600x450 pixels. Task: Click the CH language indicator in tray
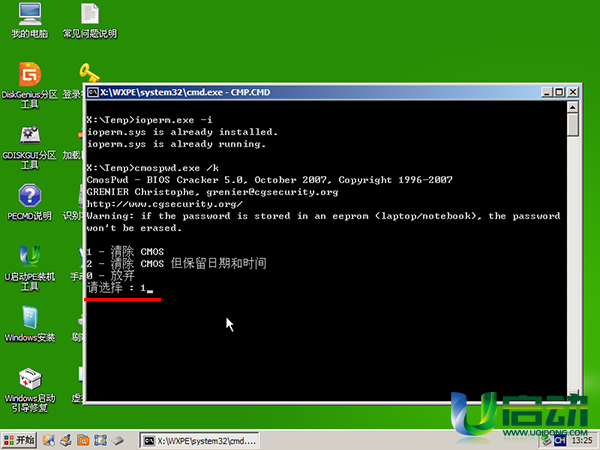click(560, 441)
